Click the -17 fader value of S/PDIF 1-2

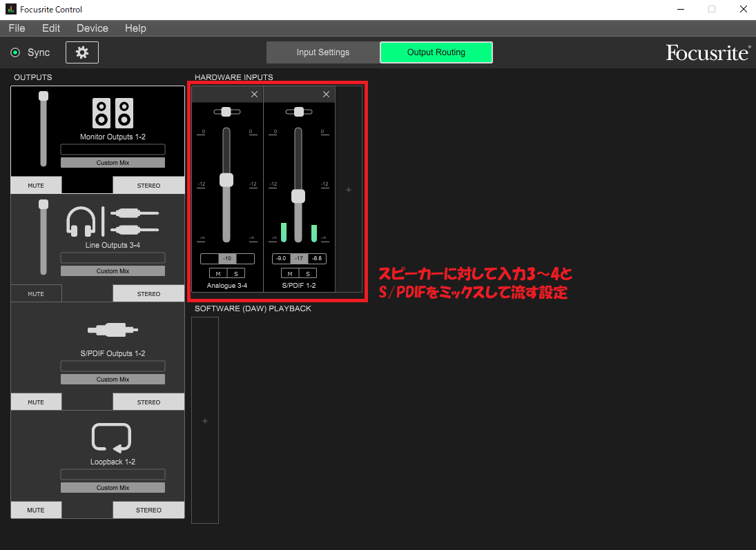[x=299, y=258]
